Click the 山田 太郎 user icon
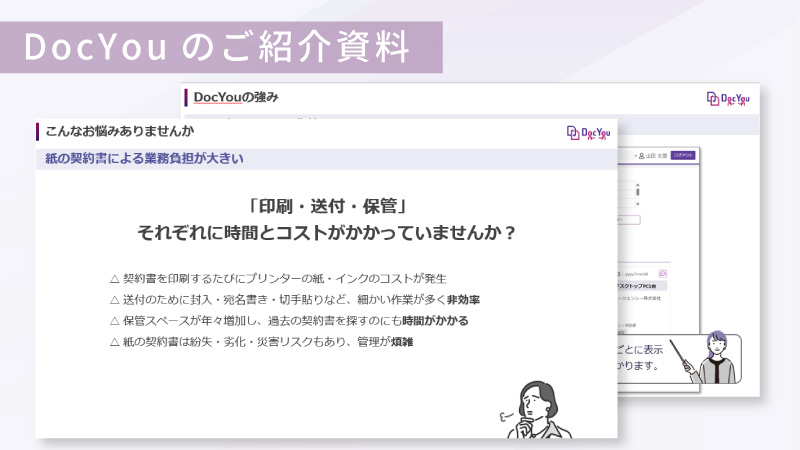This screenshot has width=800, height=450. pos(642,156)
